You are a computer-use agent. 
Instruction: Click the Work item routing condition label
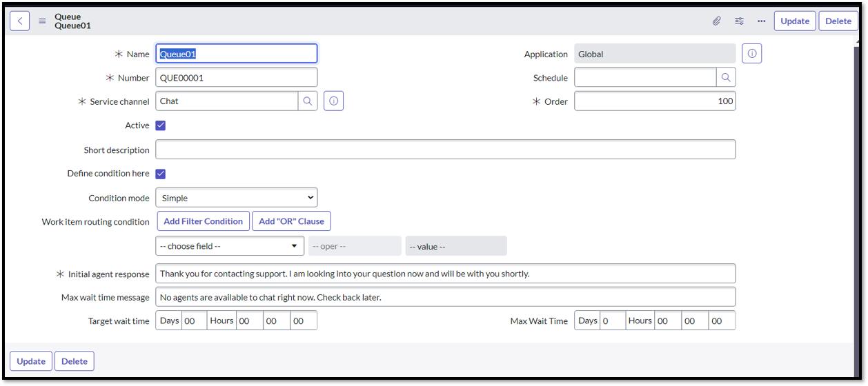(96, 222)
